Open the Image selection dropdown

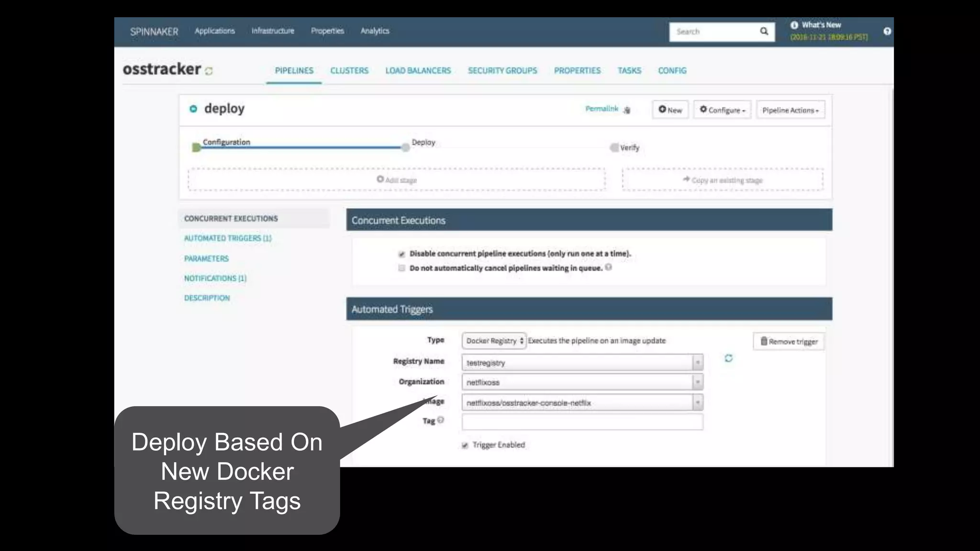[582, 403]
